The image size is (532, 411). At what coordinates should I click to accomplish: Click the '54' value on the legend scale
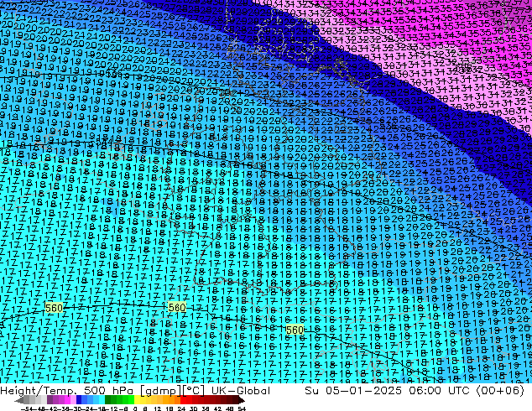tap(242, 408)
